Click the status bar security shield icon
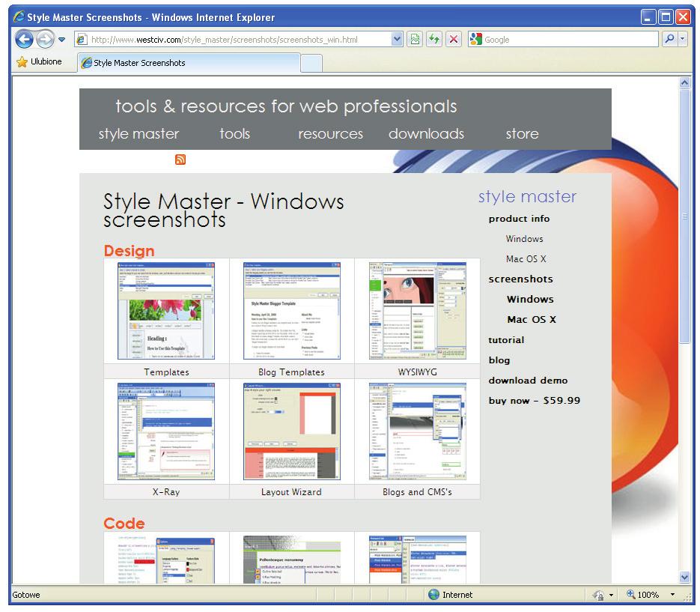This screenshot has width=700, height=612. tap(598, 595)
